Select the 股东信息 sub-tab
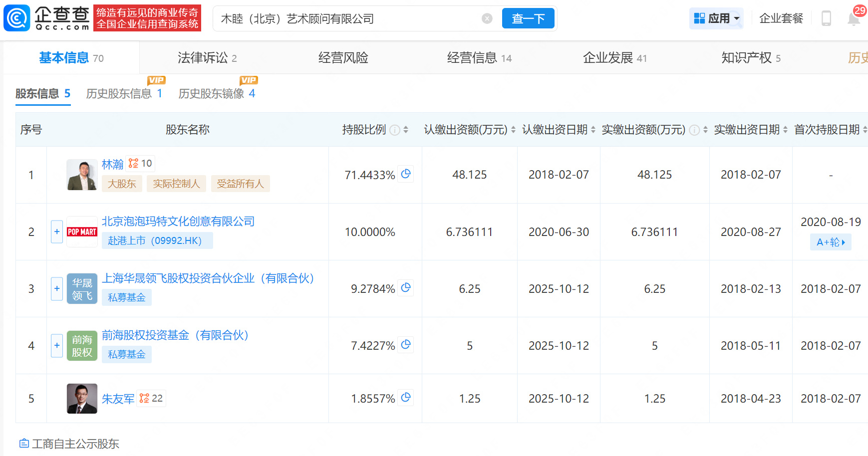Viewport: 868px width, 456px height. (x=43, y=94)
